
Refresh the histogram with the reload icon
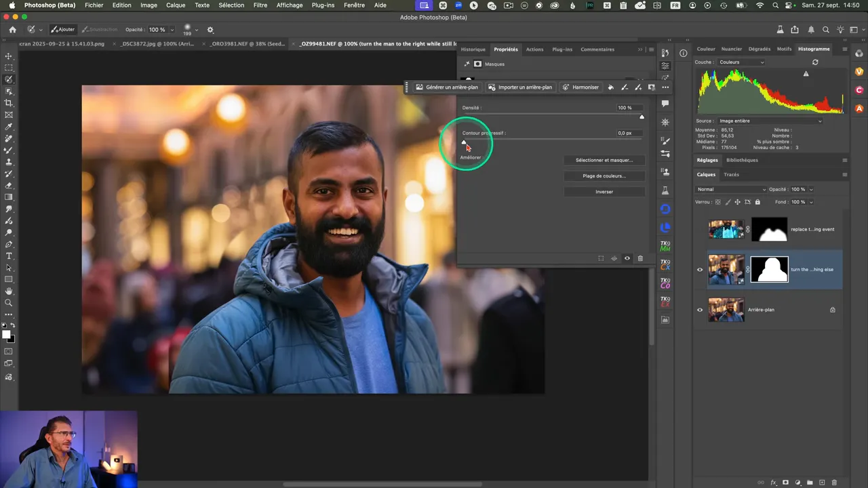tap(815, 62)
